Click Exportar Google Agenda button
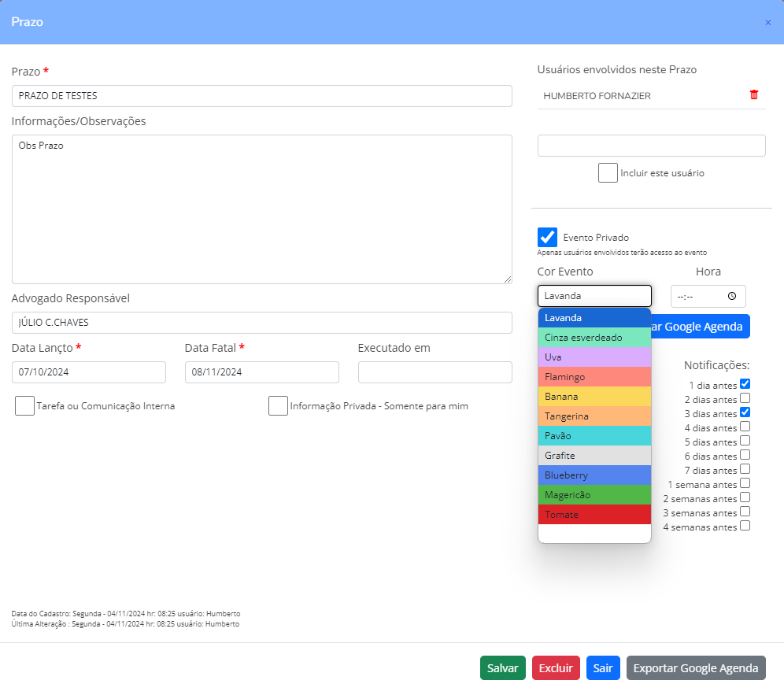The width and height of the screenshot is (784, 695). point(696,668)
